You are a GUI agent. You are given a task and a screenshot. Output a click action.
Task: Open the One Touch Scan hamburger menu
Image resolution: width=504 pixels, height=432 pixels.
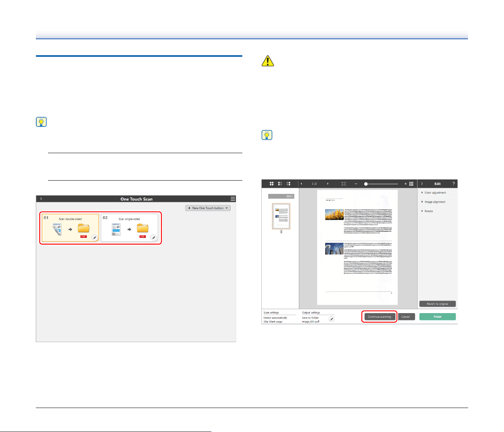coord(233,199)
